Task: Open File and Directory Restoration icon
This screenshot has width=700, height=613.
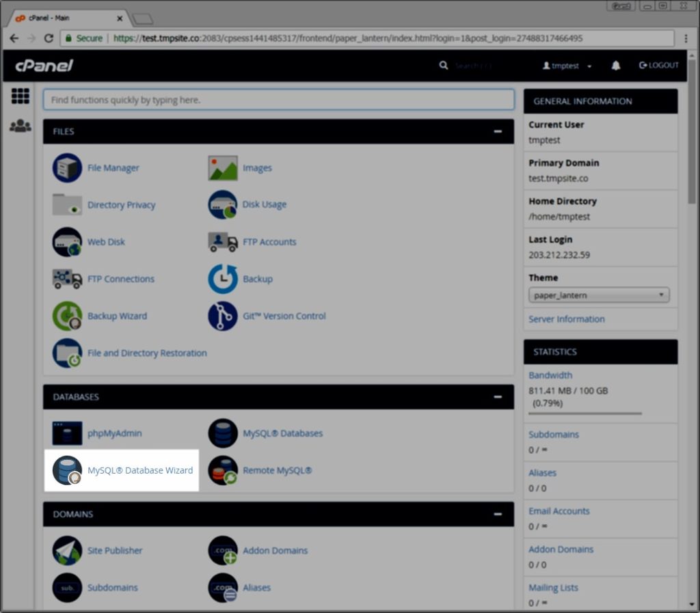Action: coord(67,353)
